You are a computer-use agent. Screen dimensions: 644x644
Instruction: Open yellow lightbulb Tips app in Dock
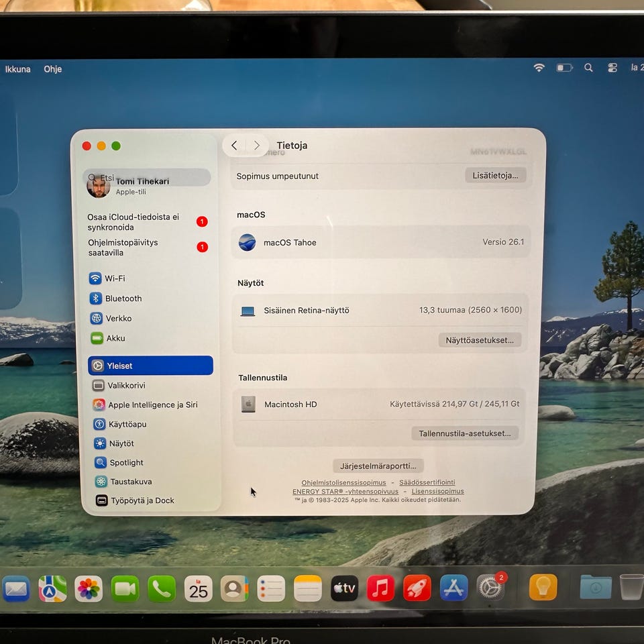click(543, 588)
